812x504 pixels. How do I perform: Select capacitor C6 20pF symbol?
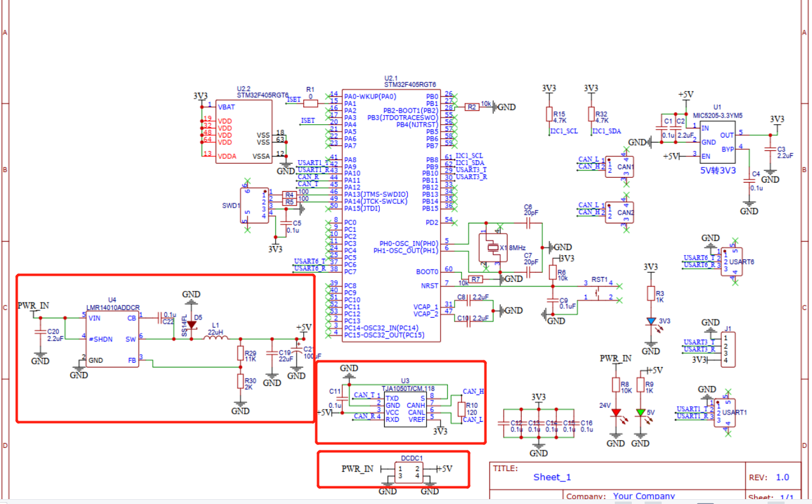pyautogui.click(x=528, y=224)
